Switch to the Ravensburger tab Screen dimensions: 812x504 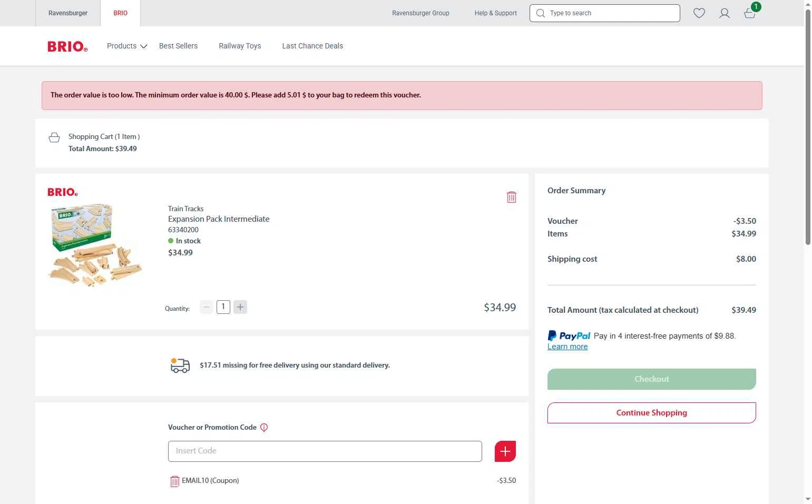(68, 13)
